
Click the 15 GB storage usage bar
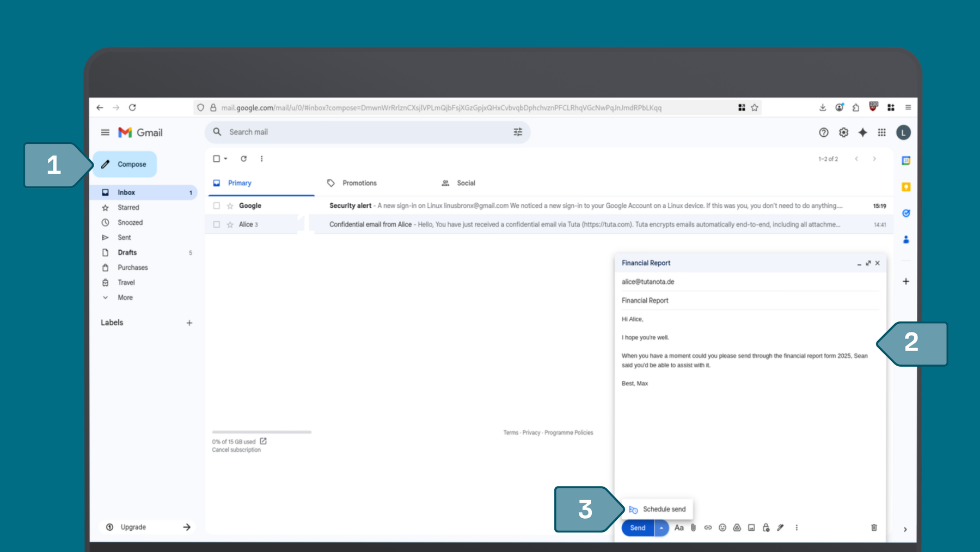pos(261,432)
